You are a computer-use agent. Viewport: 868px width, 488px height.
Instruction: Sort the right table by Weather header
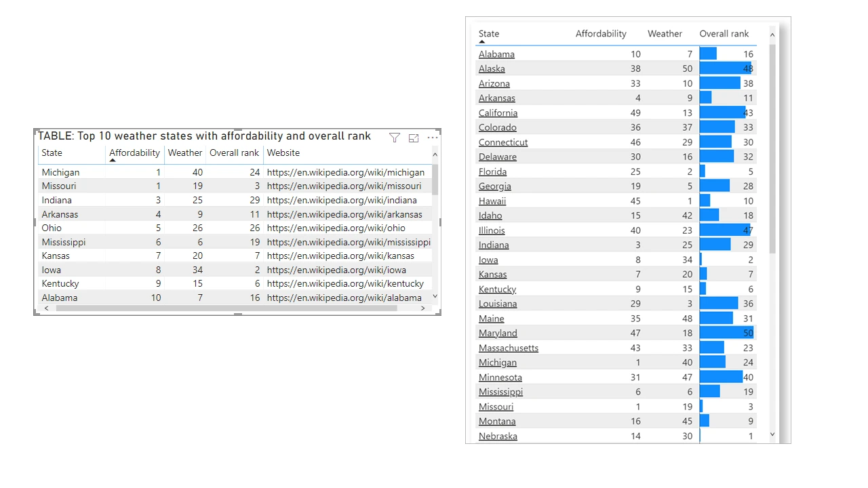click(665, 34)
